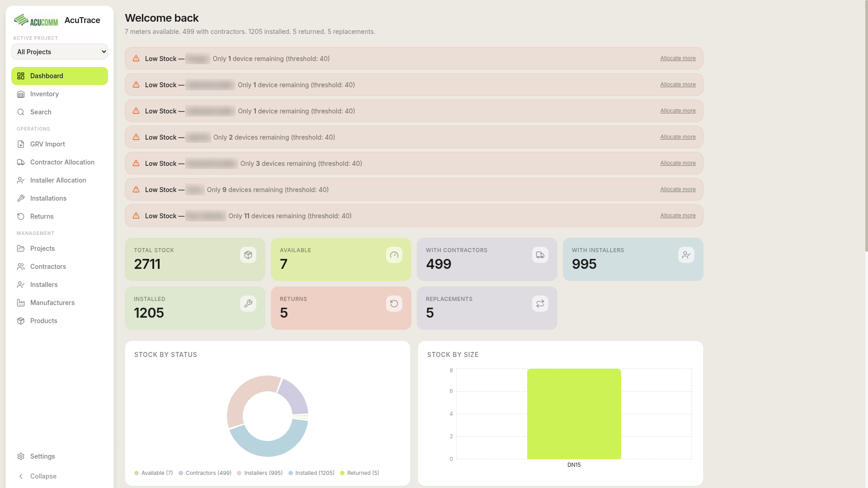
Task: Click the Returned (5) legend swatch
Action: (x=342, y=473)
